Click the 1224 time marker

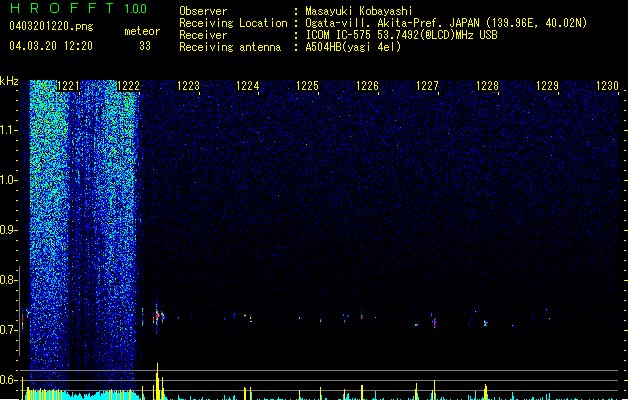coord(248,86)
